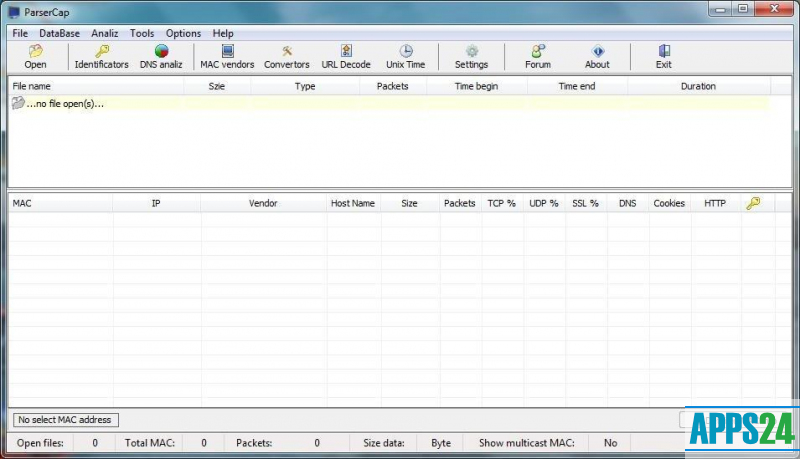Viewport: 800px width, 459px height.
Task: Sort by the Vendor column header
Action: coord(263,203)
